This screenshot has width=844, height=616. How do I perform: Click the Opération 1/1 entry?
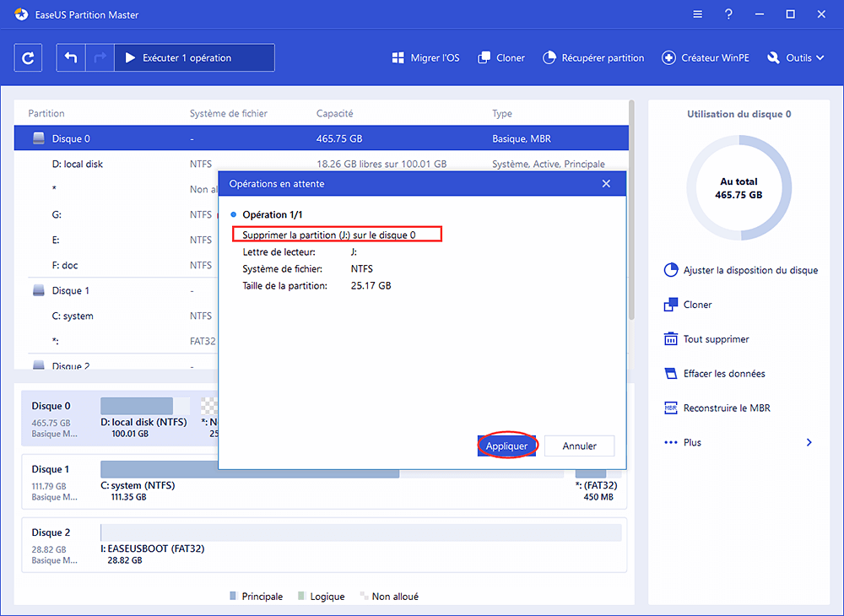click(x=273, y=214)
